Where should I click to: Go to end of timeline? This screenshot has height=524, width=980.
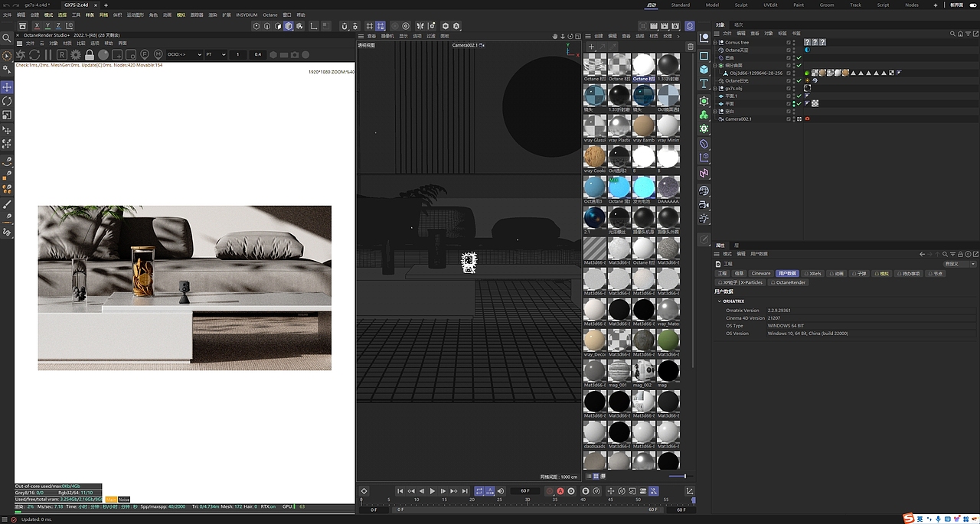pyautogui.click(x=465, y=491)
